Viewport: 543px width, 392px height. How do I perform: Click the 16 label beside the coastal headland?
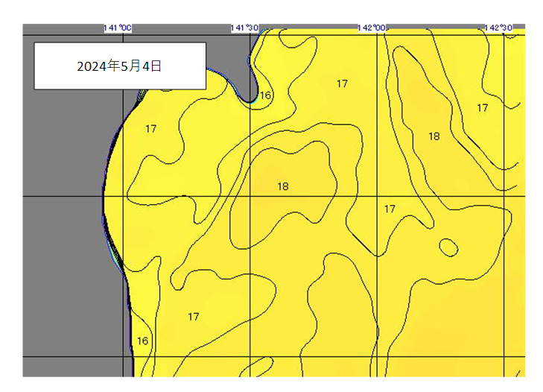[265, 95]
